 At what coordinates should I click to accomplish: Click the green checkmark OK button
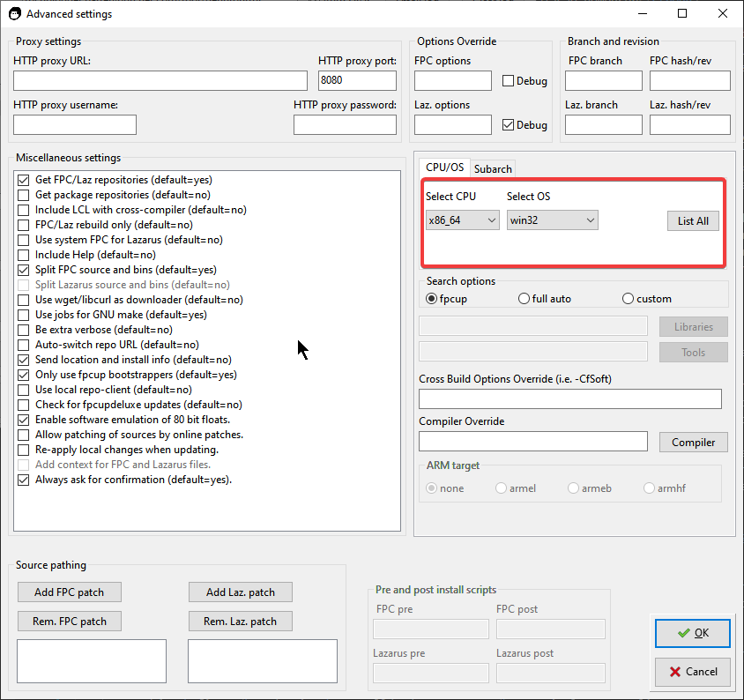coord(692,633)
